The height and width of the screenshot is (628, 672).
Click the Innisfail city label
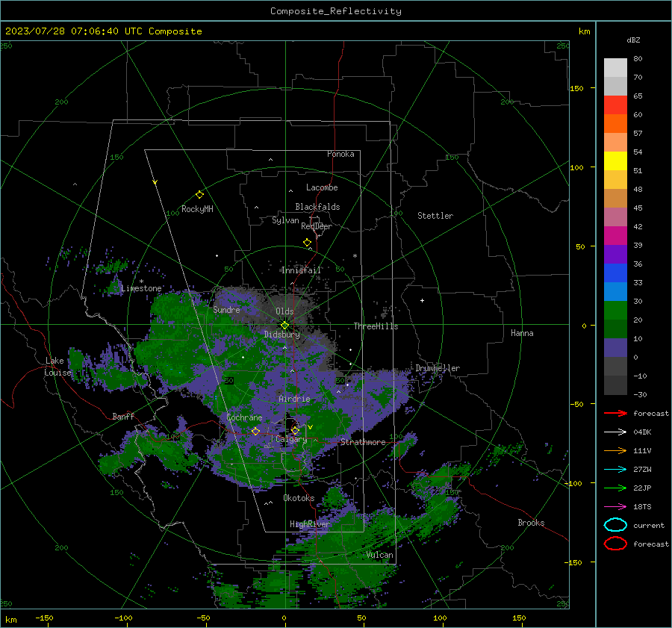coord(301,270)
